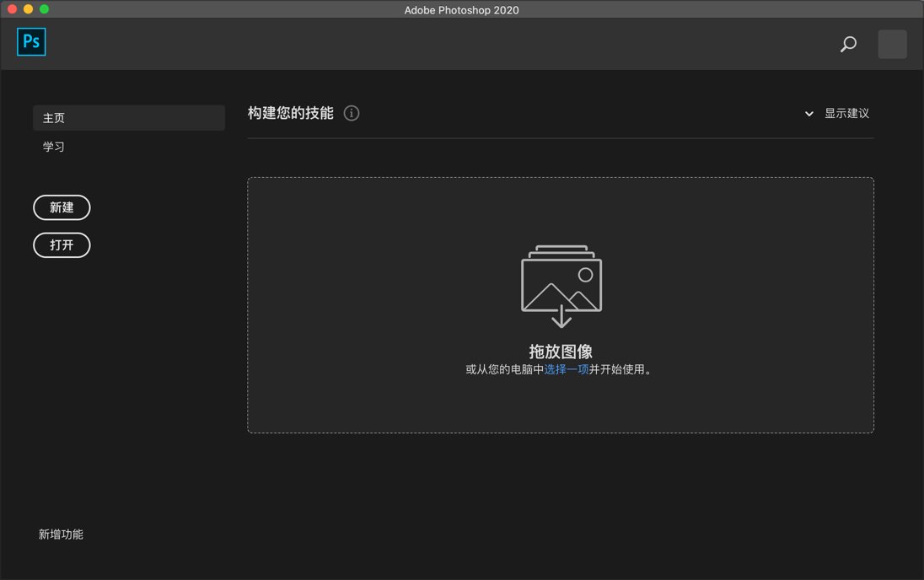This screenshot has height=580, width=924.
Task: Maximize the window with the green button
Action: click(44, 9)
